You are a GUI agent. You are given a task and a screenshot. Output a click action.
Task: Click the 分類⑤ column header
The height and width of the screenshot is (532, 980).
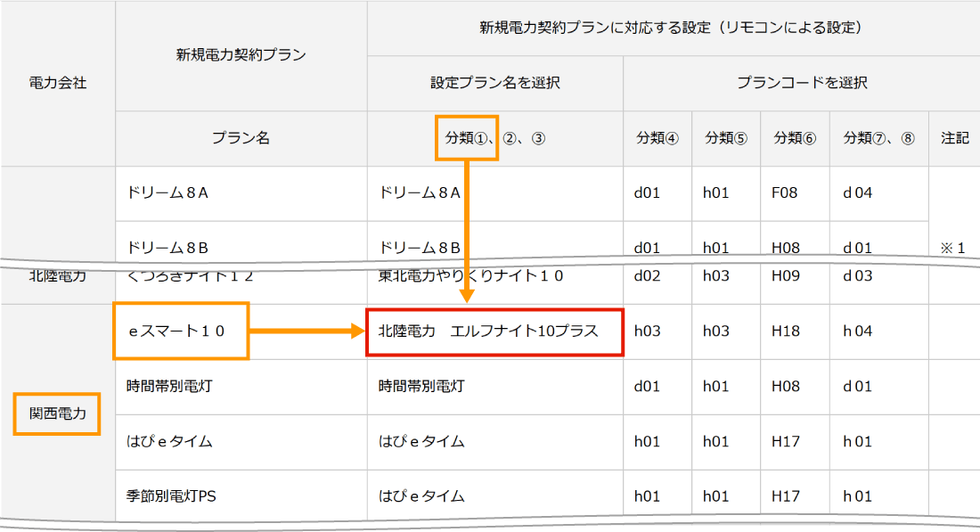point(725,138)
